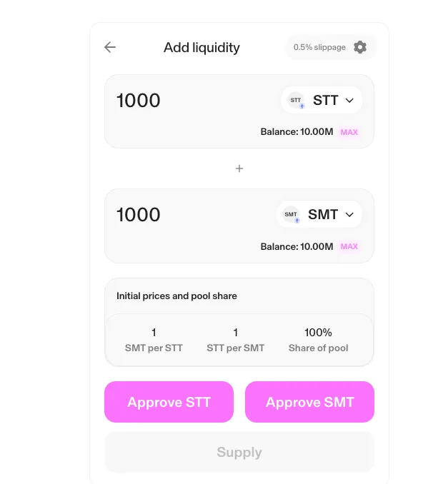This screenshot has height=484, width=448.
Task: Expand the SMT token chevron dropdown
Action: (349, 215)
